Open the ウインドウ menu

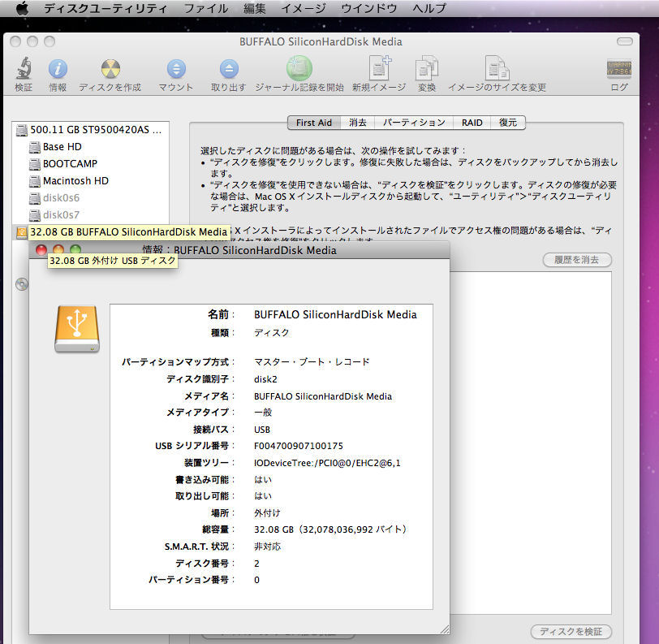pyautogui.click(x=368, y=8)
